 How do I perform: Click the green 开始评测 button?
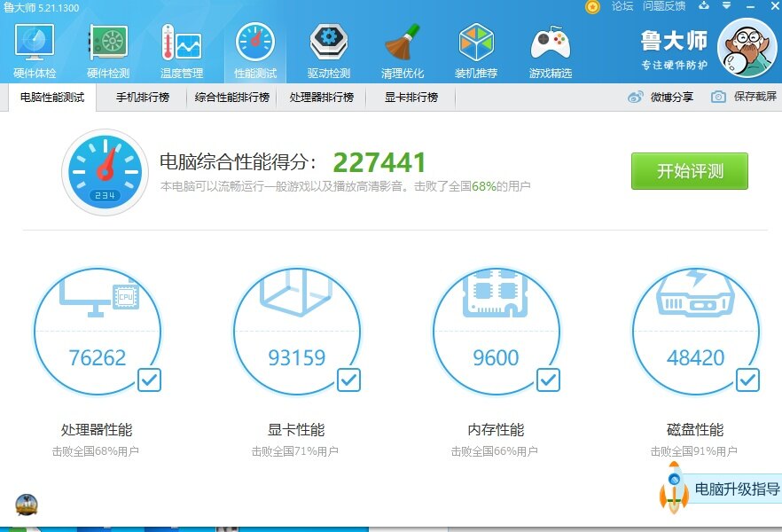(x=689, y=171)
